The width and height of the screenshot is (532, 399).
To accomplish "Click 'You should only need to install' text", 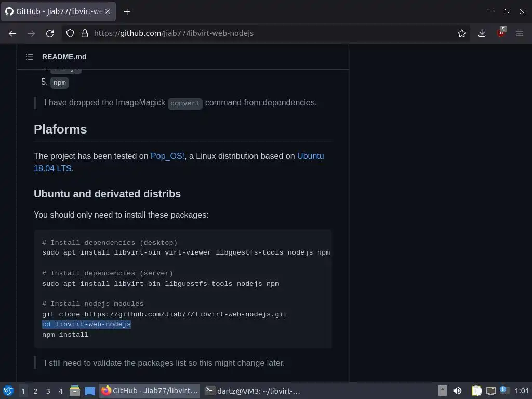I will tap(121, 215).
